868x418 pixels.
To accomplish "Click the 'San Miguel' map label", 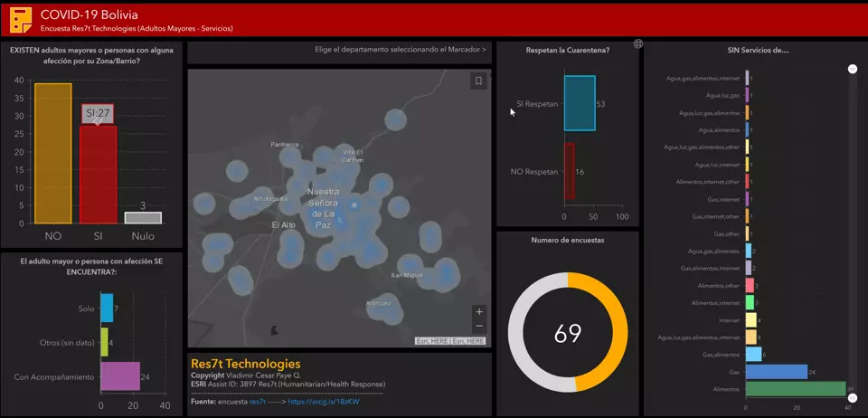I will (x=407, y=275).
